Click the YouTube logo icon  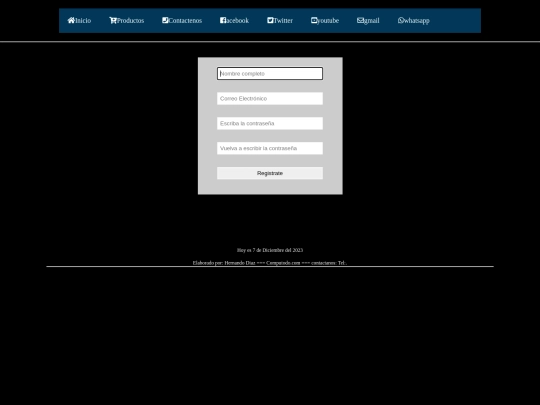pos(314,20)
